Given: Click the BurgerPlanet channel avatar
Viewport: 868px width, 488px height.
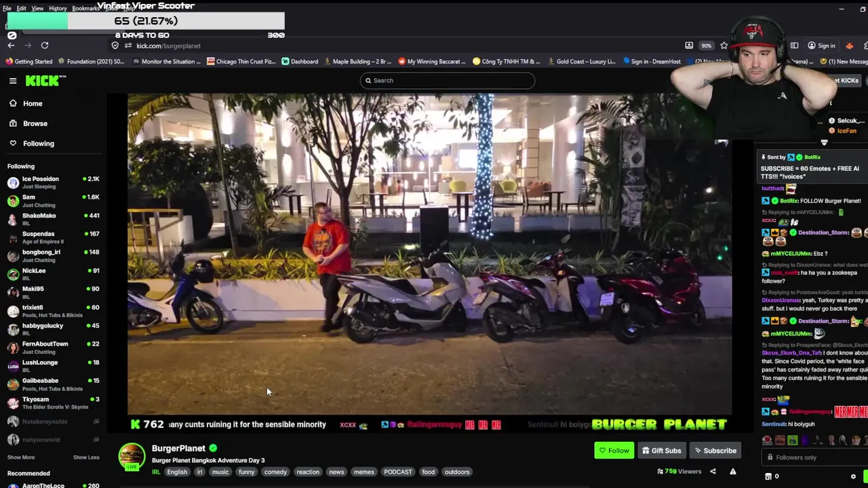Looking at the screenshot, I should coord(132,457).
